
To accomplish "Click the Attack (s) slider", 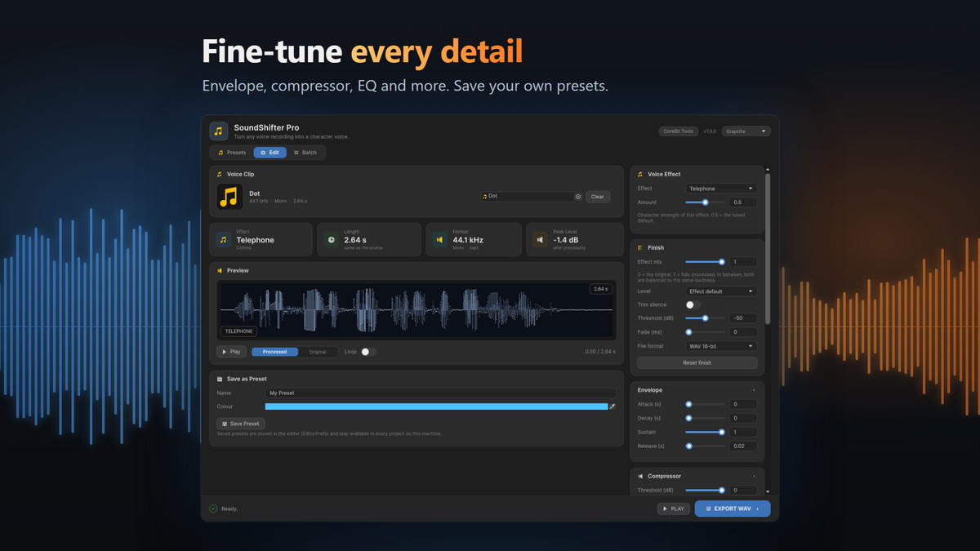I will tap(705, 404).
